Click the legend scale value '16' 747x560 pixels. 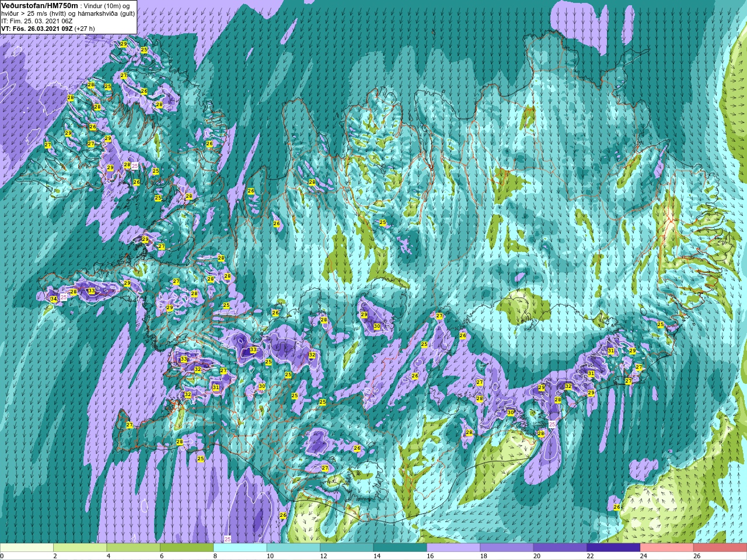point(430,556)
